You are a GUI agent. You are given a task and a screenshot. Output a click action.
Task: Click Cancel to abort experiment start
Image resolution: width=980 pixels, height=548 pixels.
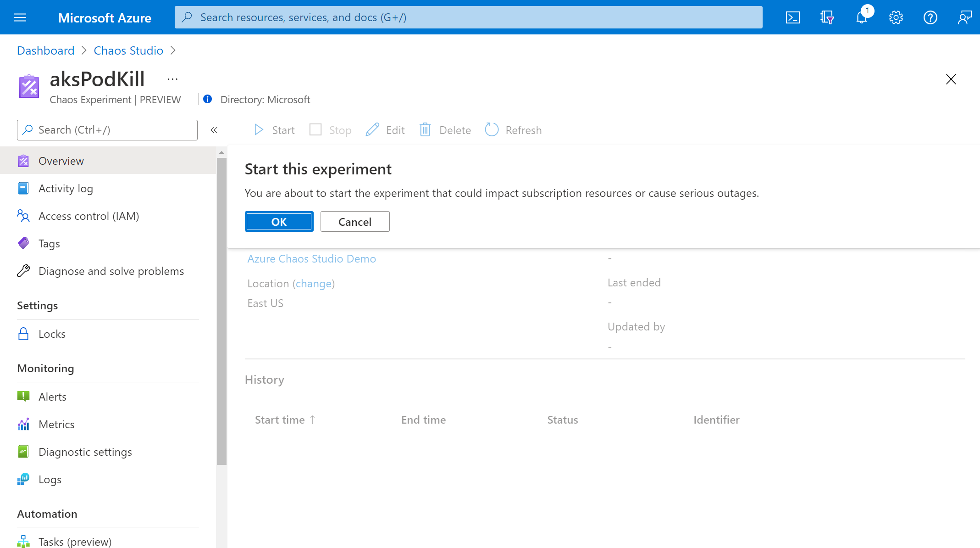pyautogui.click(x=354, y=222)
